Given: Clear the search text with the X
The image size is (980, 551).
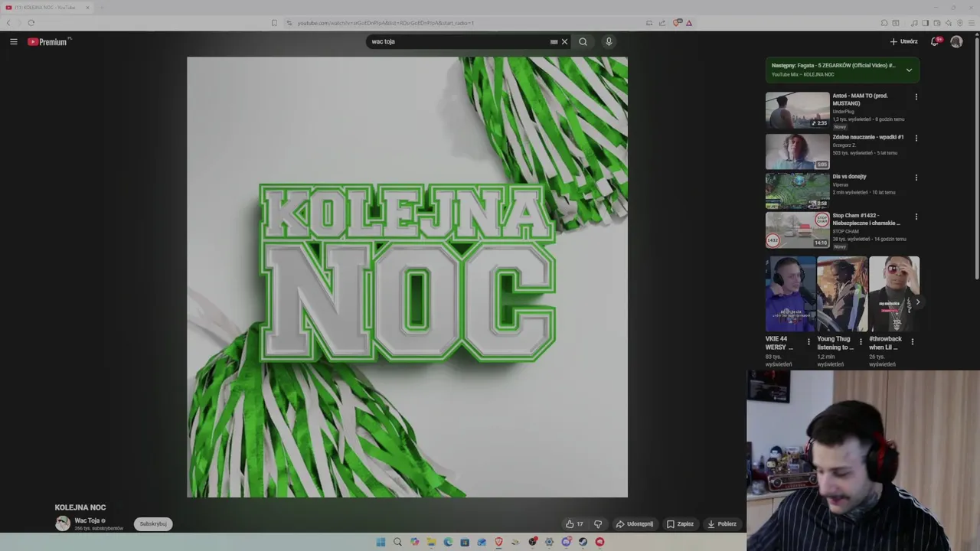Looking at the screenshot, I should 565,41.
